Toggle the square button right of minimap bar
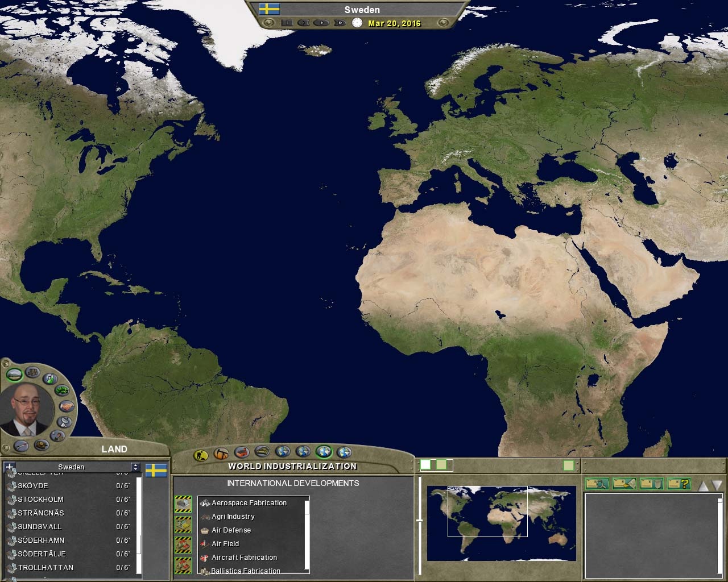728x582 pixels. 568,465
